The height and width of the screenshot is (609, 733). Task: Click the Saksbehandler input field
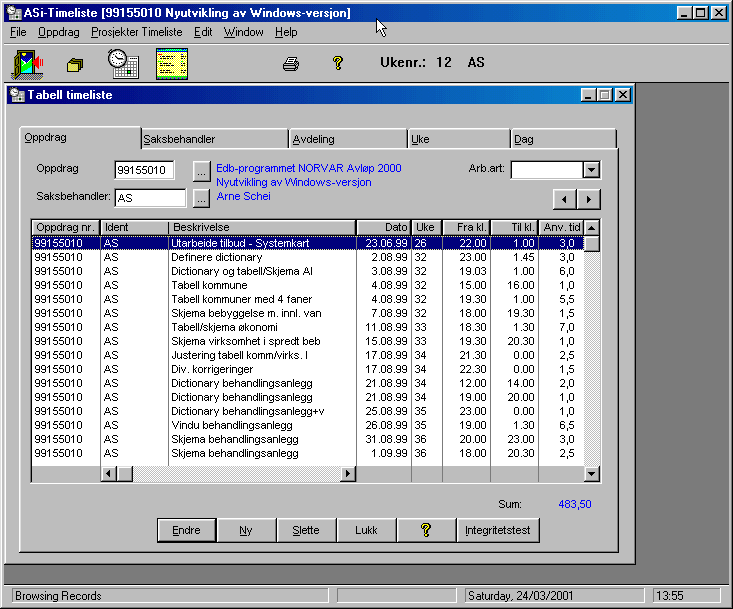[150, 198]
